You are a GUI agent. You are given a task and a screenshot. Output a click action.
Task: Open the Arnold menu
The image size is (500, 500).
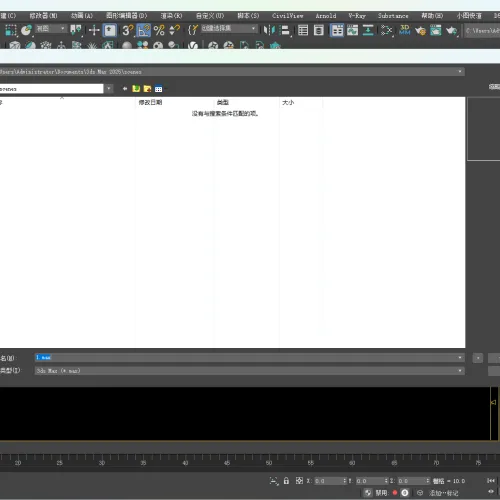click(x=326, y=16)
